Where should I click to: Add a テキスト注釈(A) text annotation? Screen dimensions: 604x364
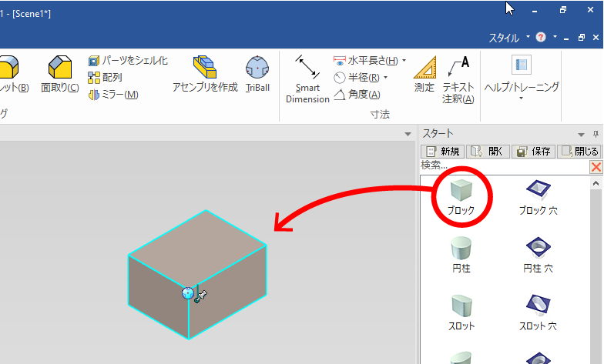click(x=458, y=79)
